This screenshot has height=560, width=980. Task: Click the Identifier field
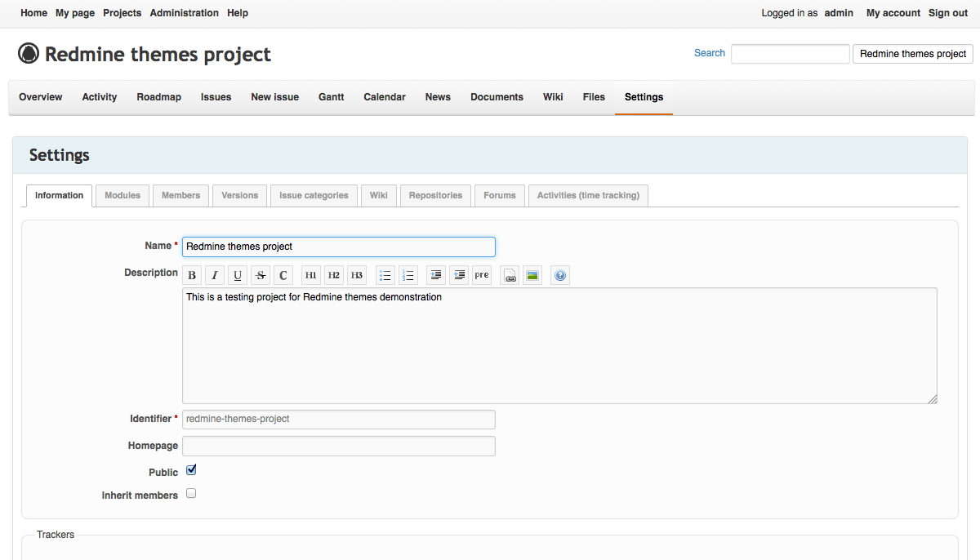(x=339, y=419)
